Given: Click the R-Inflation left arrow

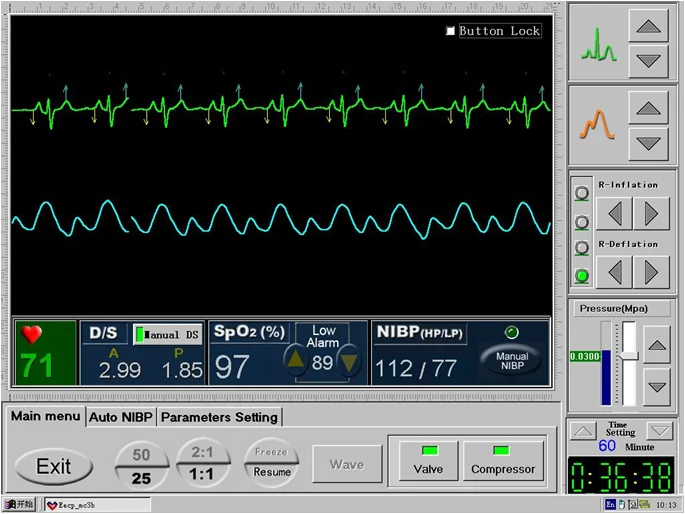Looking at the screenshot, I should (617, 213).
